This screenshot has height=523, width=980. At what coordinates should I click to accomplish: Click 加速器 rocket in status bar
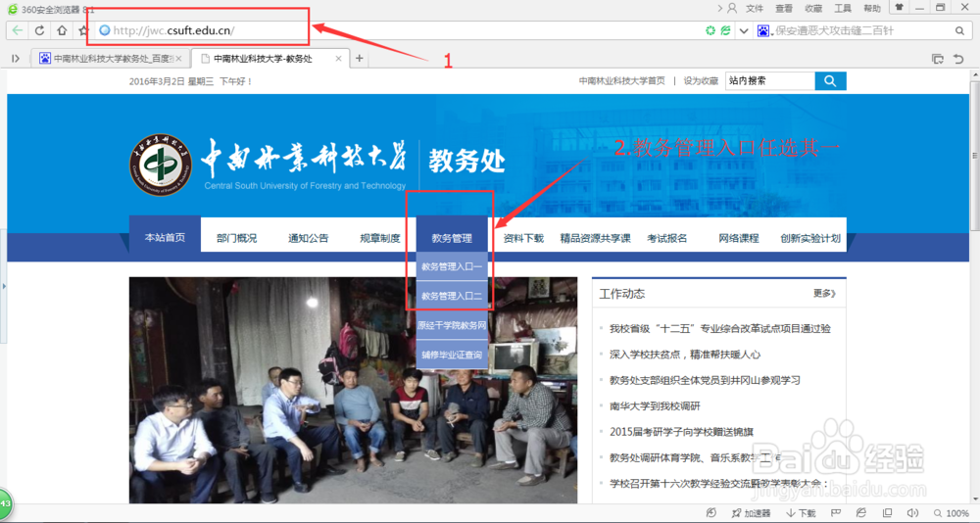pos(751,513)
